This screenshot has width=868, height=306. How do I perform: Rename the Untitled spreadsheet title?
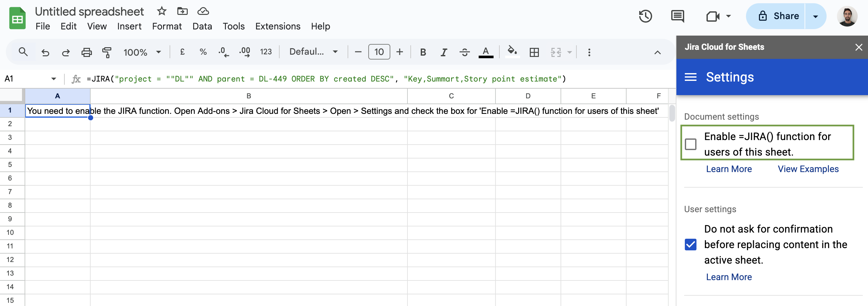tap(89, 11)
